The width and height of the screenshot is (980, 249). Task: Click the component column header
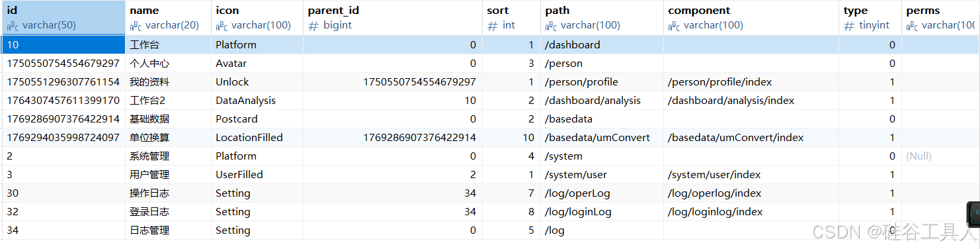pyautogui.click(x=751, y=18)
